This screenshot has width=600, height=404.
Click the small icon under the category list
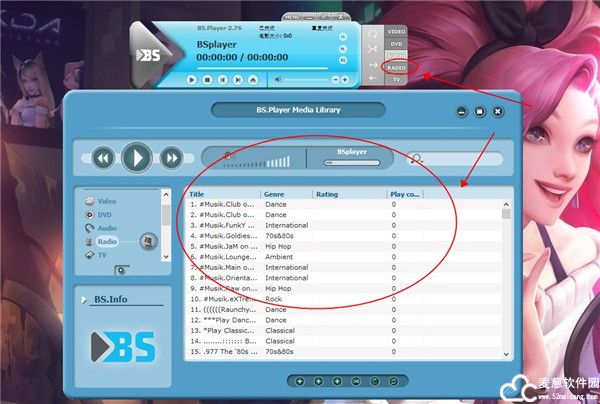pos(122,270)
